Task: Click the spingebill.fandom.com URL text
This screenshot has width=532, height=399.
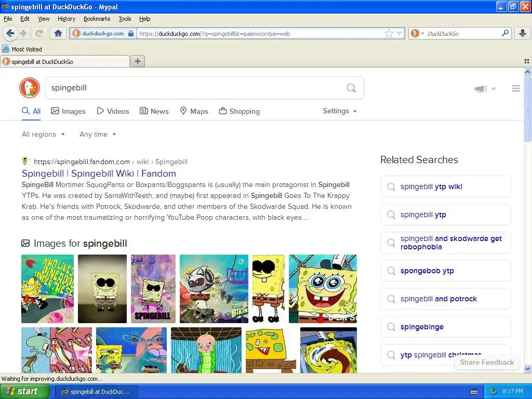Action: click(82, 162)
